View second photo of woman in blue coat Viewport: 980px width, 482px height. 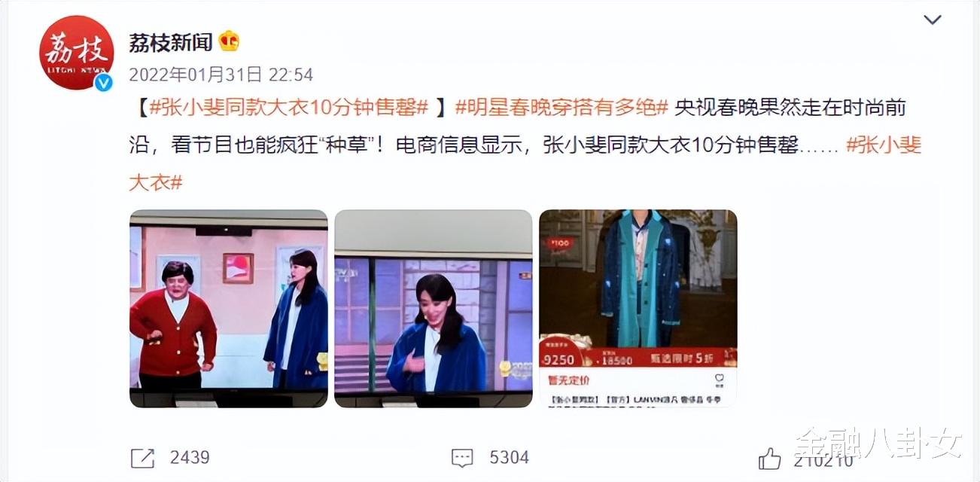click(434, 309)
